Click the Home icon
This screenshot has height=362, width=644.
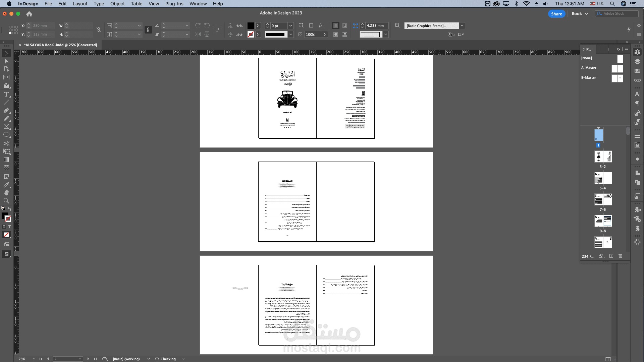(29, 14)
